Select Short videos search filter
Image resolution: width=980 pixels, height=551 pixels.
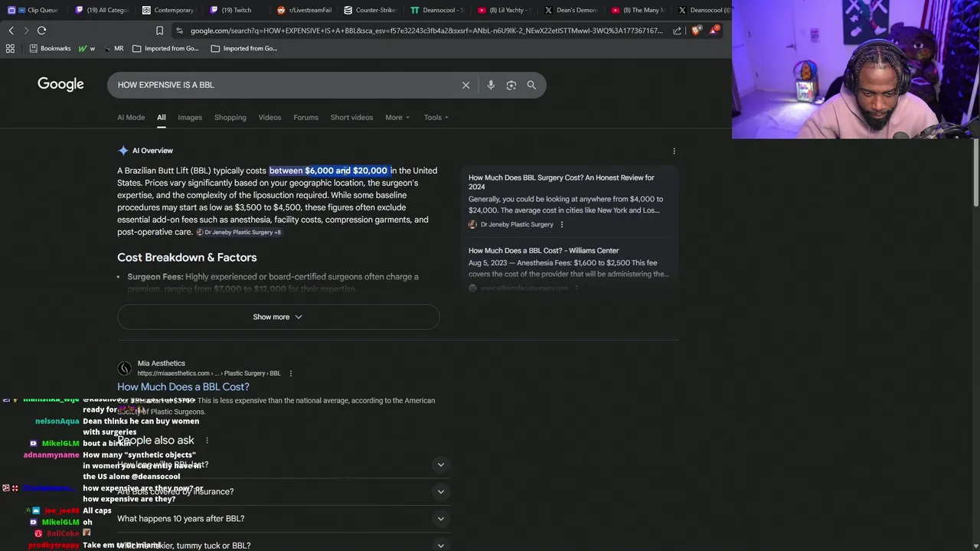pyautogui.click(x=351, y=117)
